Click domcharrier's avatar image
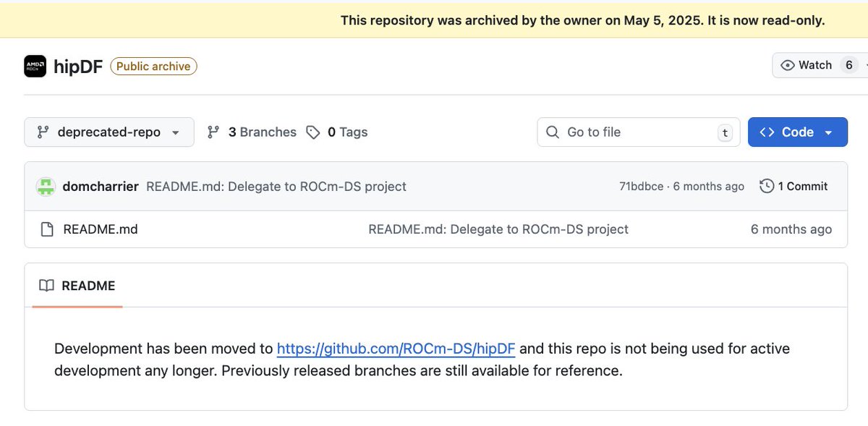Screen dimensions: 868x426 [46, 187]
